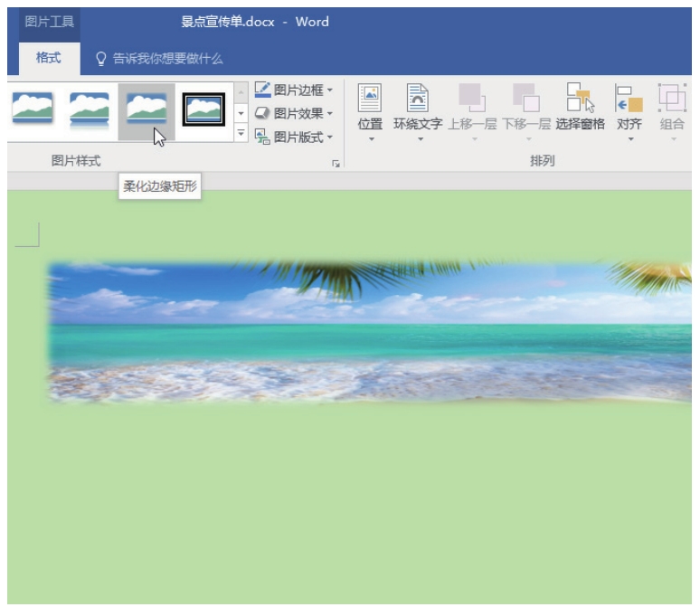Expand the full picture styles gallery
700x607 pixels.
(x=241, y=133)
